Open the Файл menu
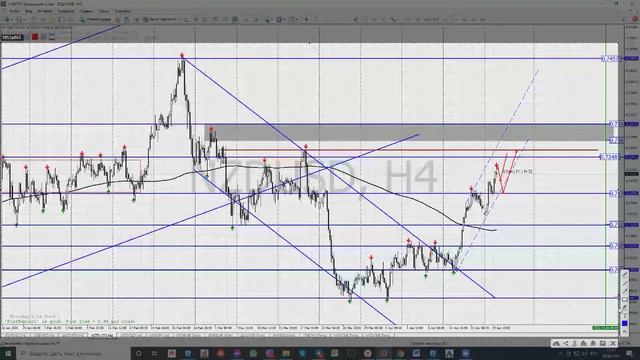This screenshot has height=360, width=640. pos(14,11)
